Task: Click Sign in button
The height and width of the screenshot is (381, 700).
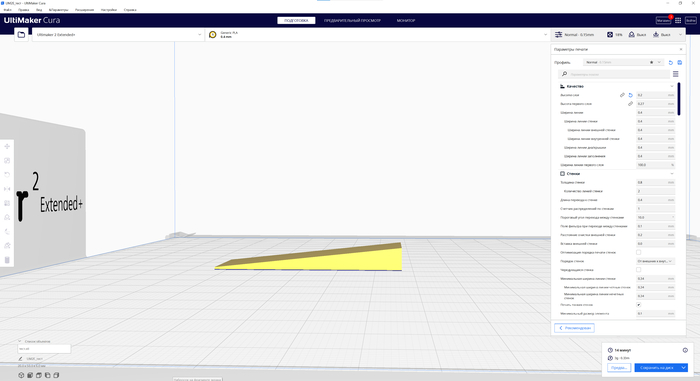Action: pyautogui.click(x=691, y=21)
